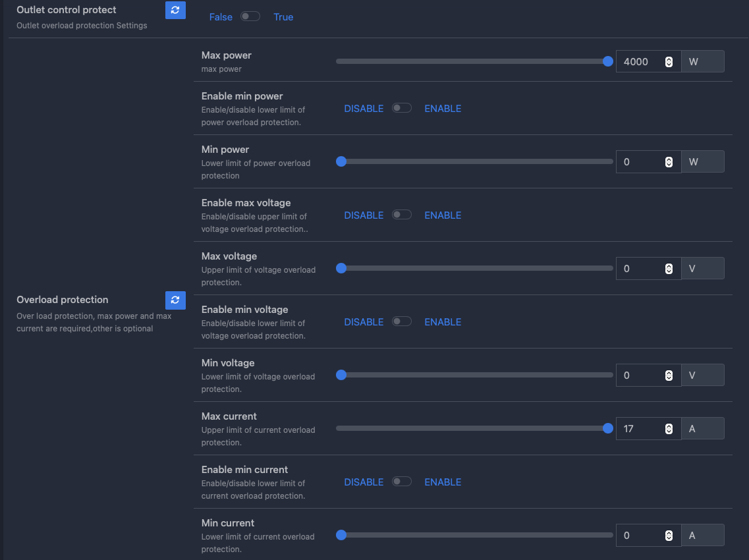Click the Max current stepper arrows

click(669, 429)
